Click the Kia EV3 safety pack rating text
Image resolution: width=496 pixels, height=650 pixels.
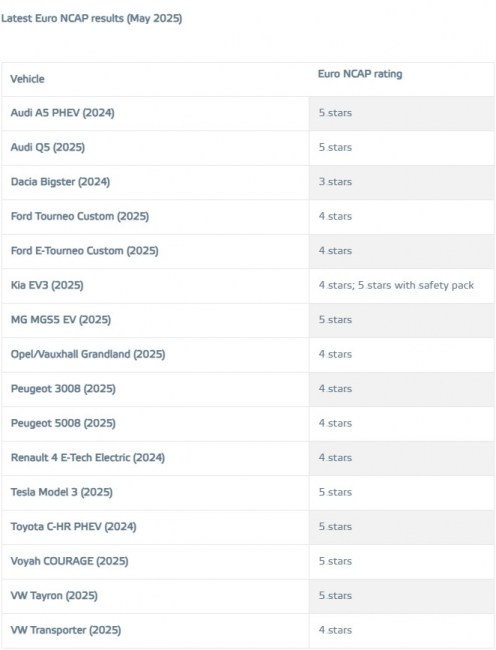pos(396,285)
